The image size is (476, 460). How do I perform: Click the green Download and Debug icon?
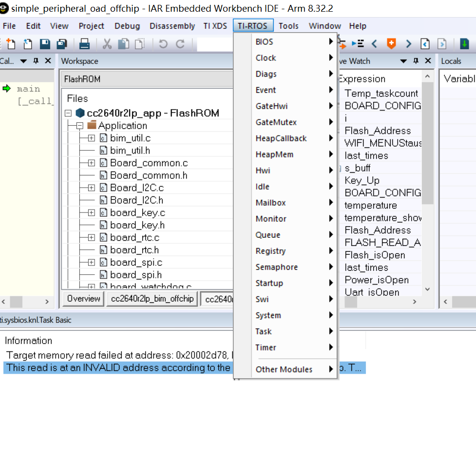[464, 44]
